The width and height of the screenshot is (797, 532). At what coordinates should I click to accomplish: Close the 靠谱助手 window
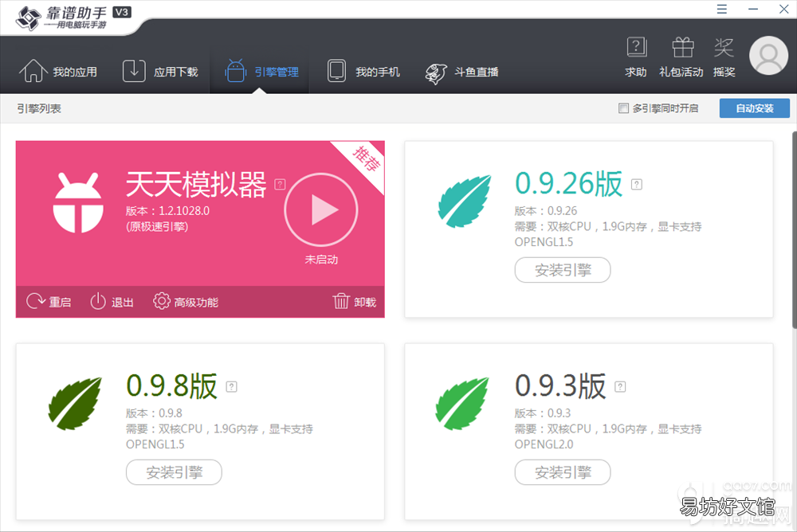click(783, 9)
